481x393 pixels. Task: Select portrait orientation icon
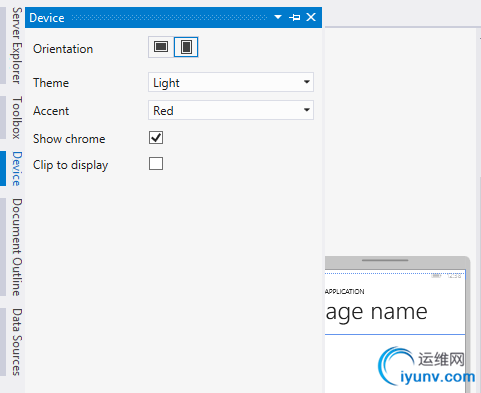pyautogui.click(x=186, y=47)
